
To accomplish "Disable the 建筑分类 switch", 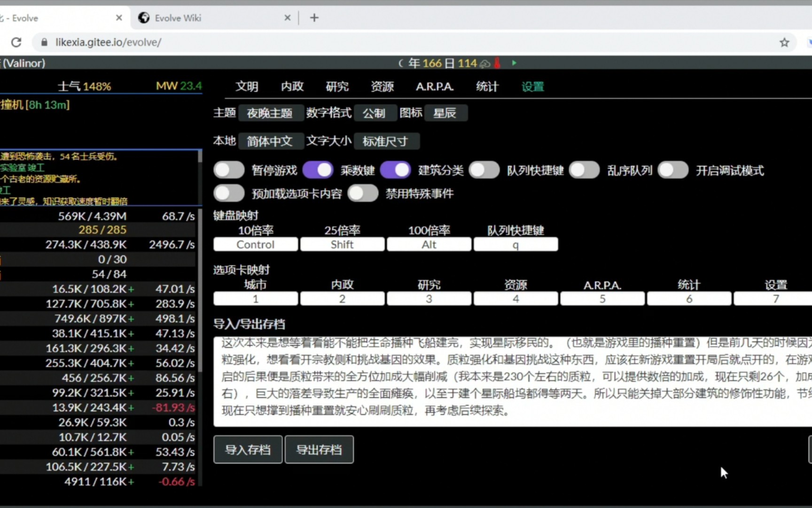I will click(396, 170).
